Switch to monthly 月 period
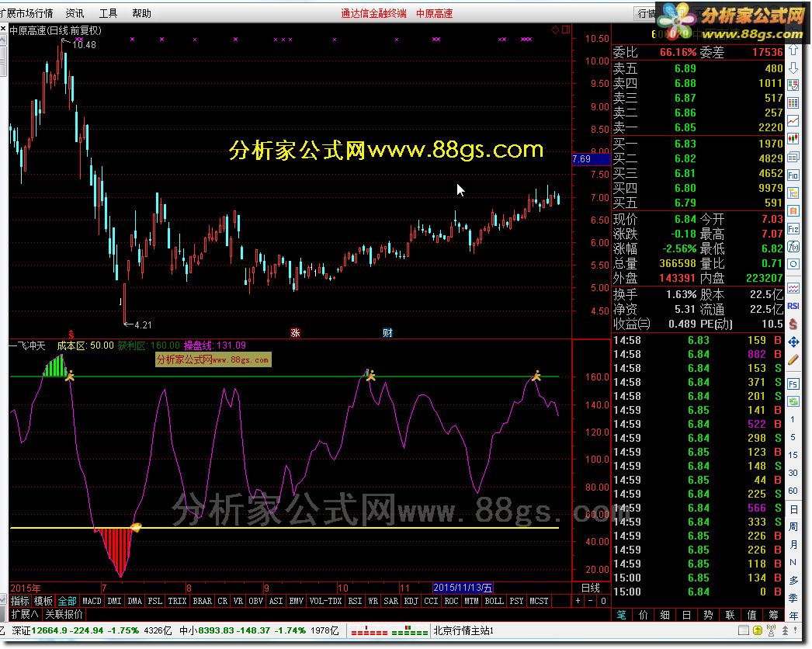The width and height of the screenshot is (812, 649). [793, 544]
